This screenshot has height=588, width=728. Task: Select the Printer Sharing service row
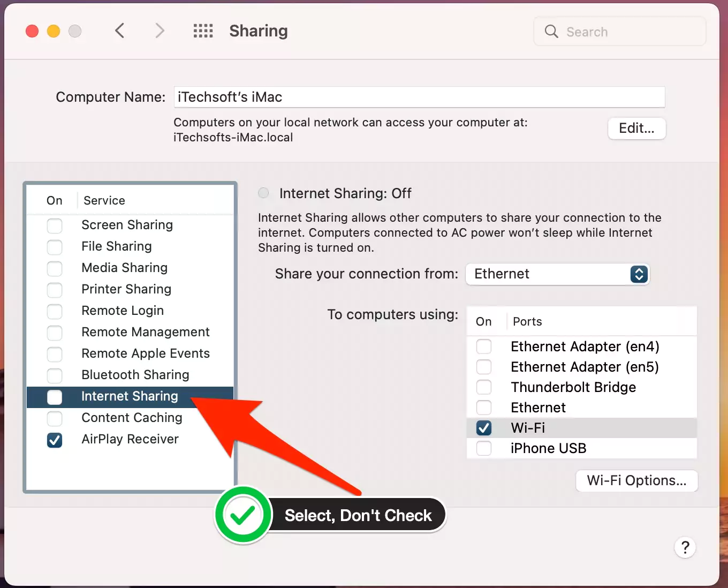[130, 290]
